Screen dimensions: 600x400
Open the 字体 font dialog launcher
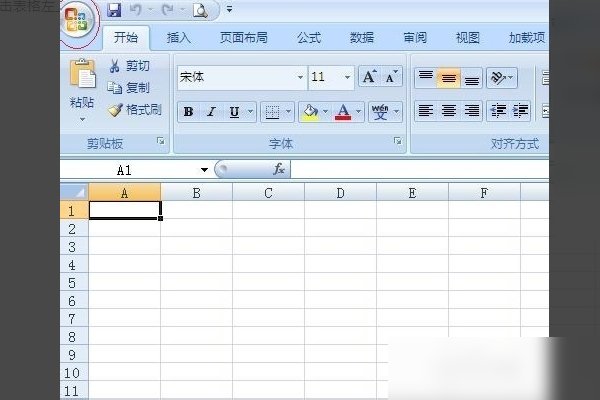coord(398,141)
